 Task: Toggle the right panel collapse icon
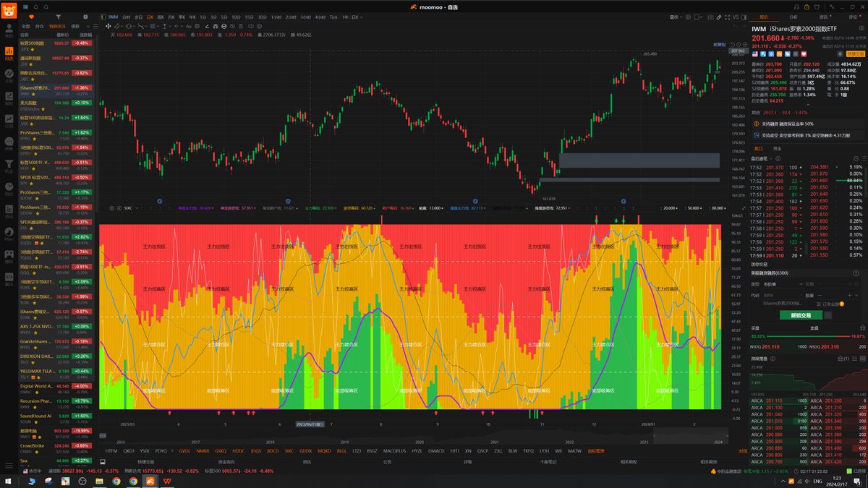click(745, 16)
